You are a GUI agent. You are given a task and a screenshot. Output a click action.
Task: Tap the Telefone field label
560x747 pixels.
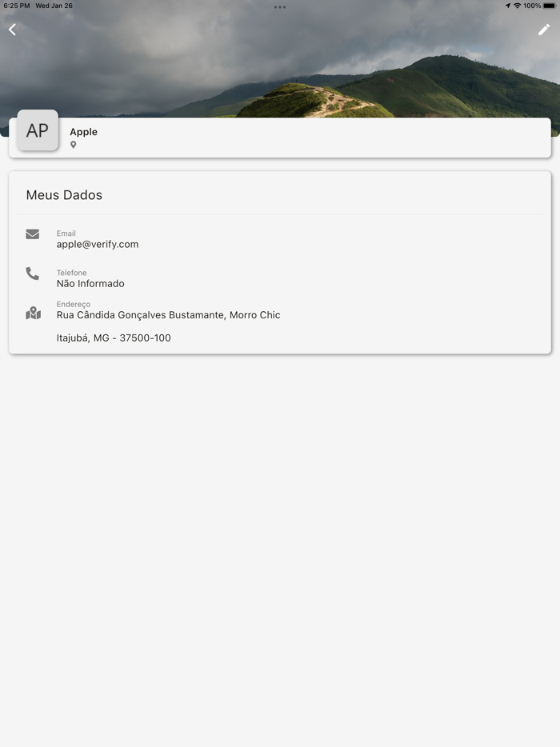[x=71, y=273]
